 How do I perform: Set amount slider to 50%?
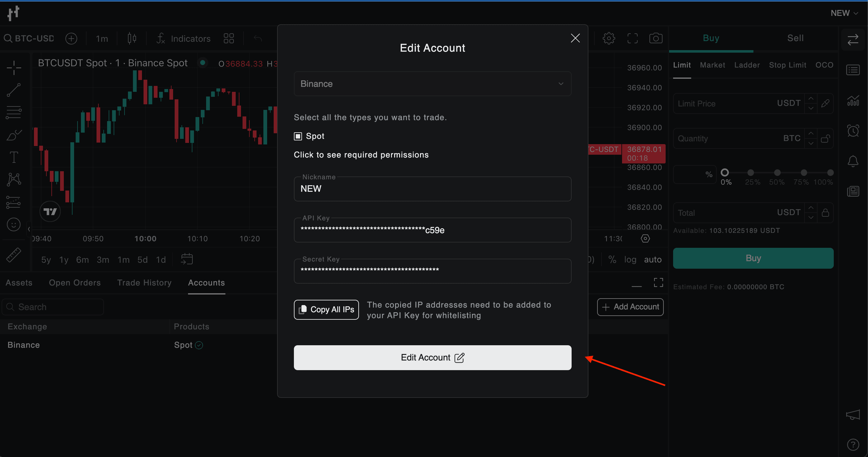[x=777, y=172]
